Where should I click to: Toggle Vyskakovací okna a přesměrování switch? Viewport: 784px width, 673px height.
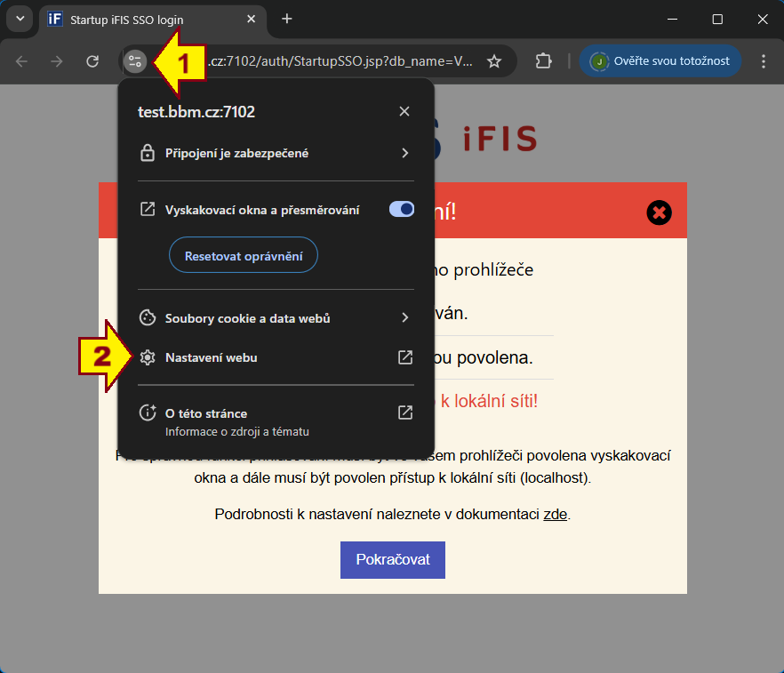point(402,209)
